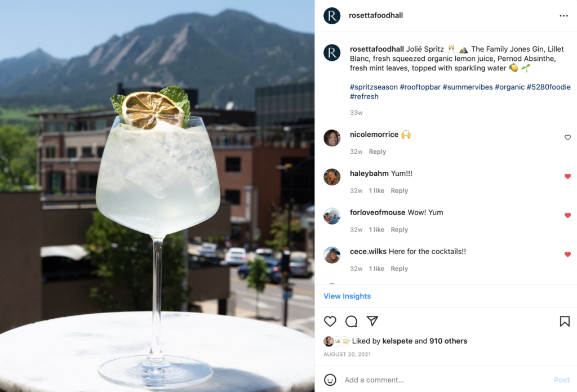Like the post with the heart icon

[330, 322]
